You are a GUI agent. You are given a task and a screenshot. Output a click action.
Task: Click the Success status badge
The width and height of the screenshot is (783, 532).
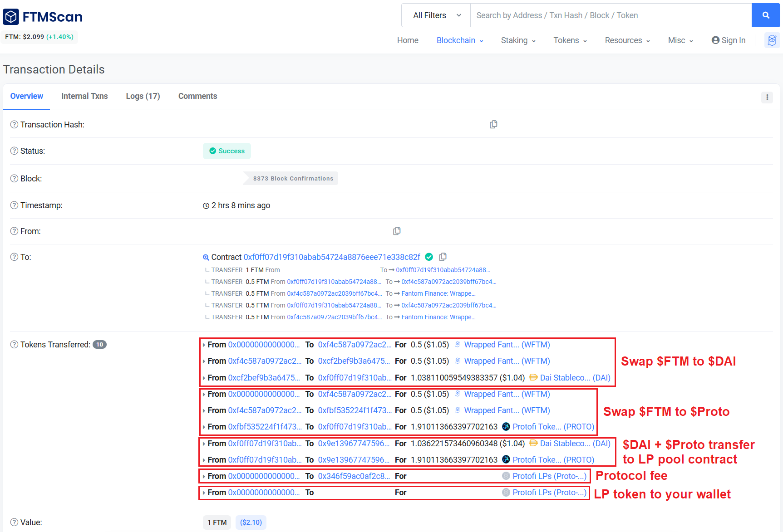(x=227, y=151)
